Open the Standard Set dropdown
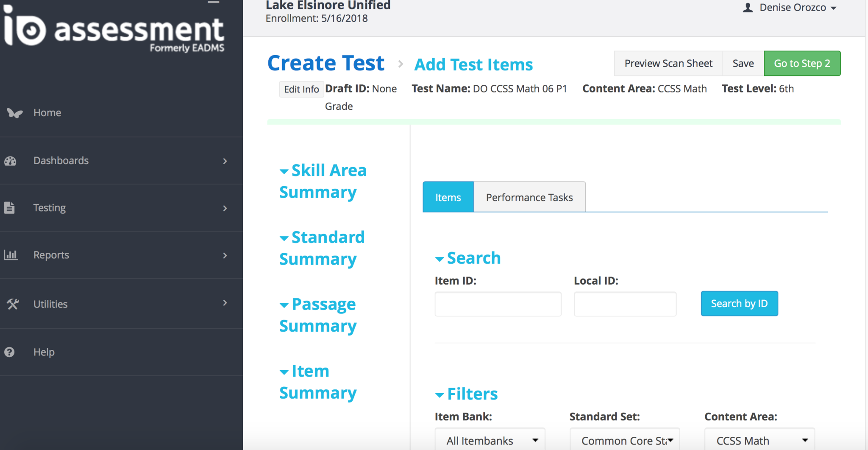 click(625, 440)
